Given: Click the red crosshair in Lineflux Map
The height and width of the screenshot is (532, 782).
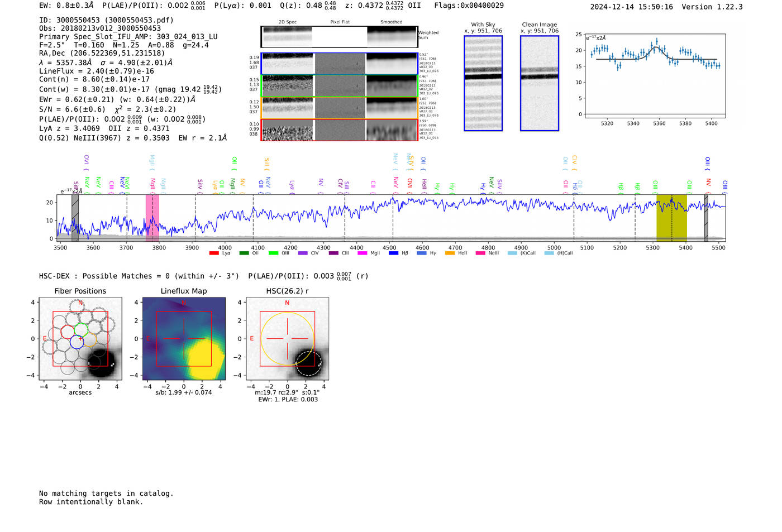Looking at the screenshot, I should 184,339.
